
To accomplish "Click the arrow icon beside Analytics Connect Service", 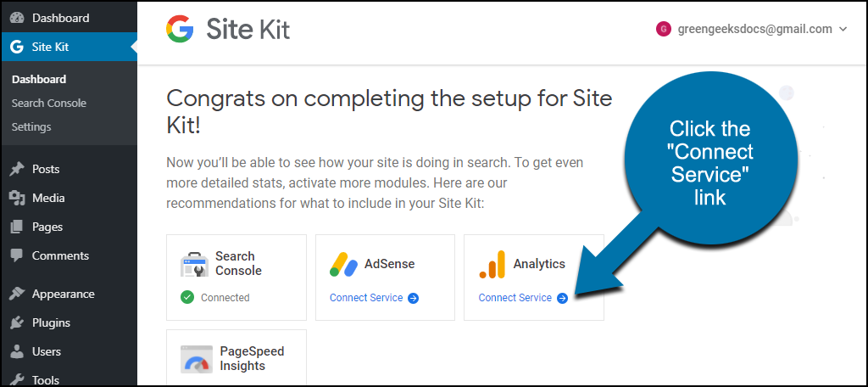I will pos(562,298).
